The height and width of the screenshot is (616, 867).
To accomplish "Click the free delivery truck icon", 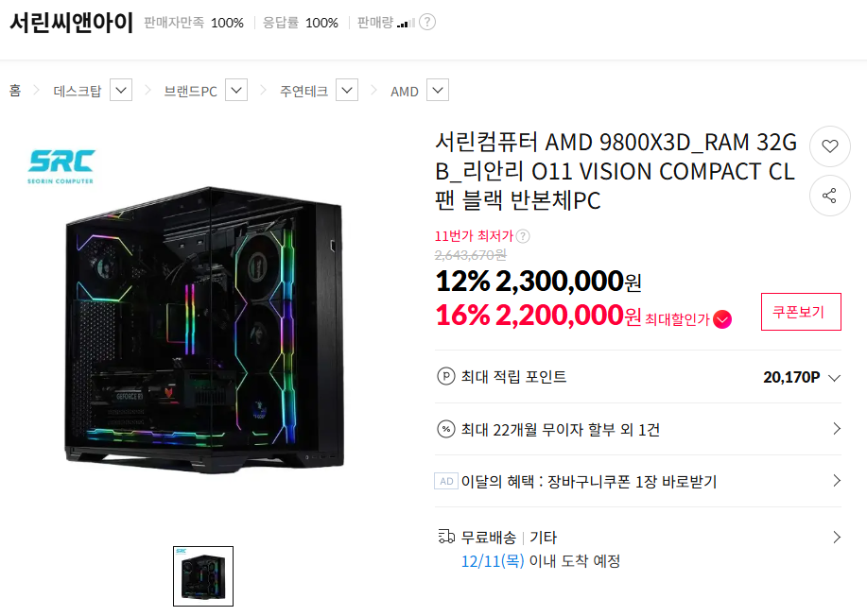I will (x=446, y=537).
